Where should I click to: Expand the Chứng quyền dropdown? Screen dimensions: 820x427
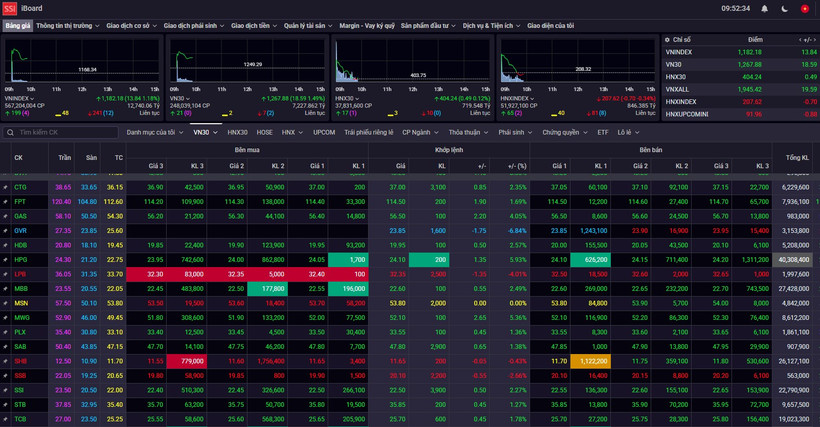(564, 132)
